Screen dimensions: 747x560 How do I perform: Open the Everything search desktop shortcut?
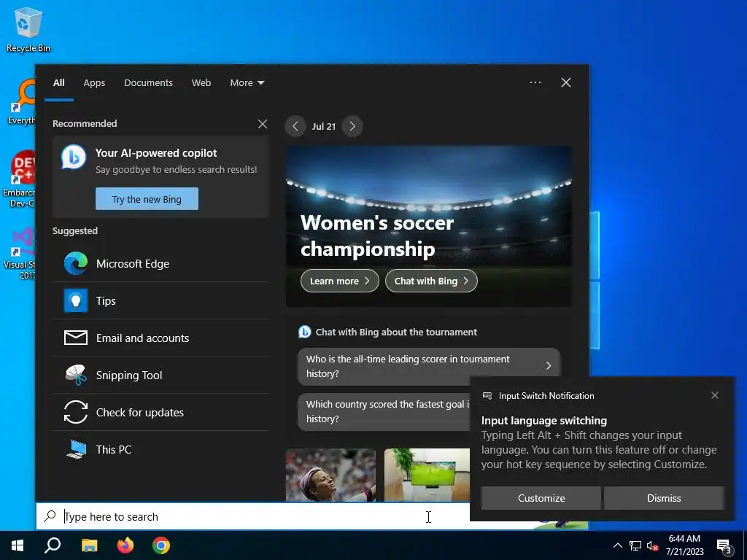coord(21,102)
